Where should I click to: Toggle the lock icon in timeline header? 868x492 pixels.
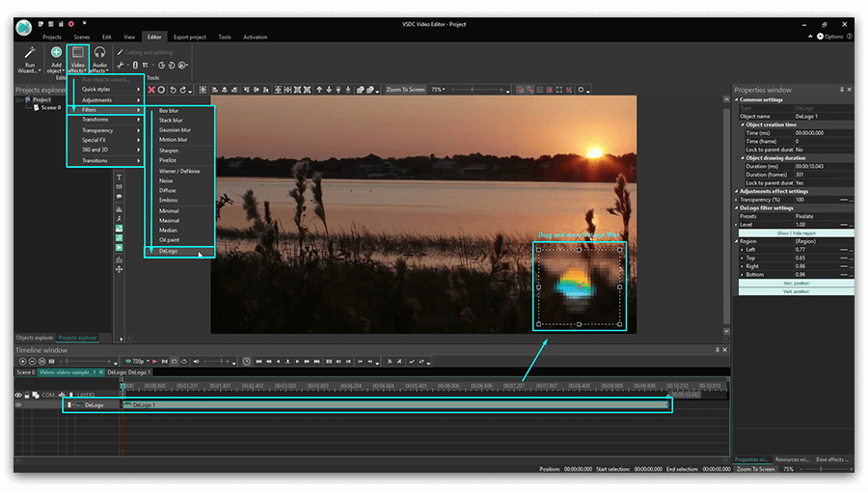(27, 395)
